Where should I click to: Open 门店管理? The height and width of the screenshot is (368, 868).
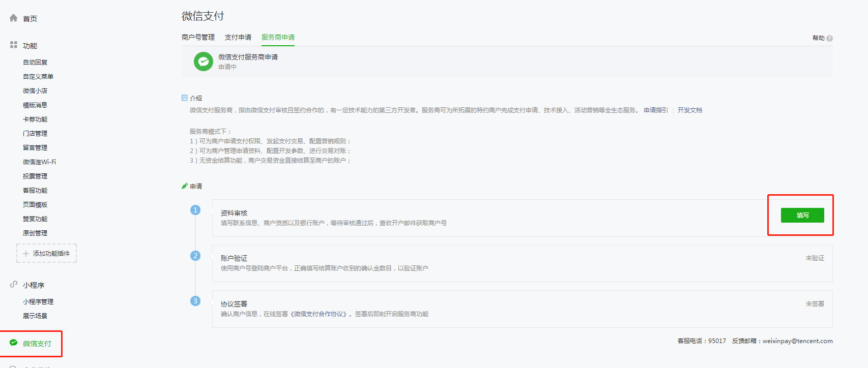[35, 133]
